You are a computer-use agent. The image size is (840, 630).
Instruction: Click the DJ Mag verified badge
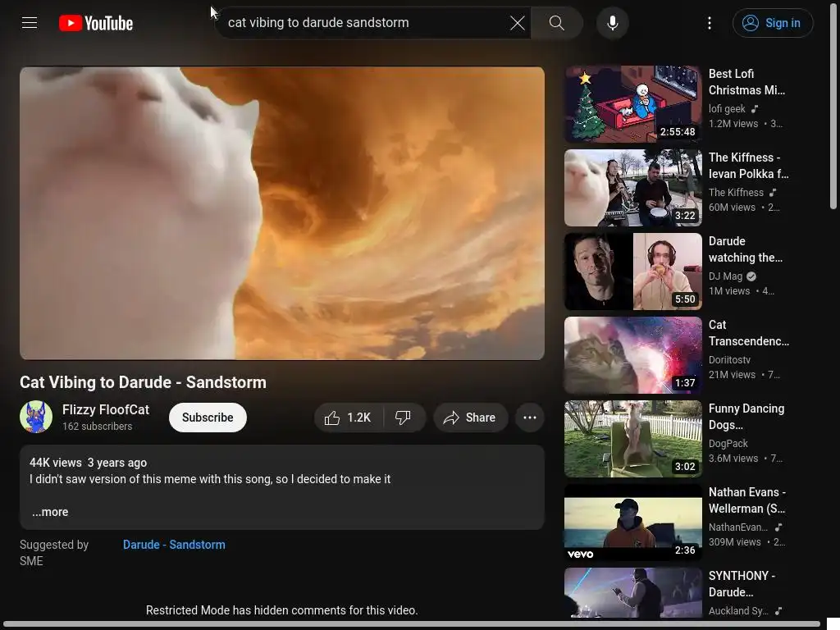pyautogui.click(x=751, y=276)
